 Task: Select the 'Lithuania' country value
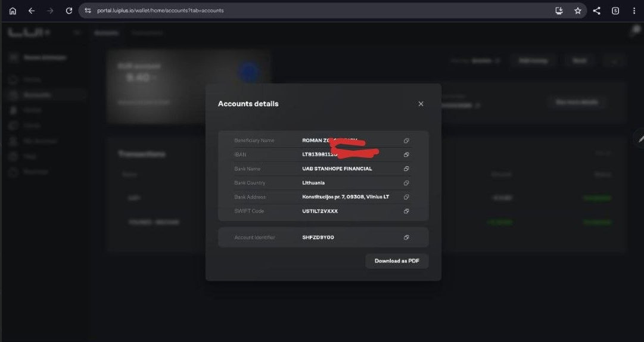pyautogui.click(x=313, y=183)
